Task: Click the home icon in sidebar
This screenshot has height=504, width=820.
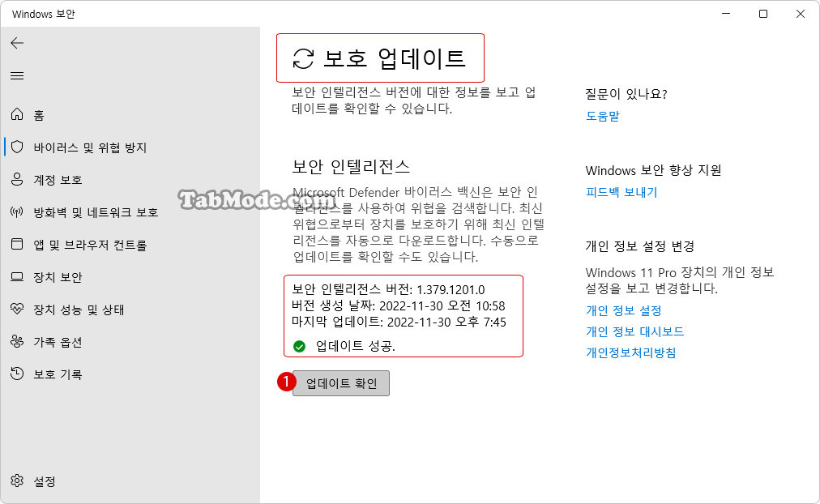Action: [17, 114]
